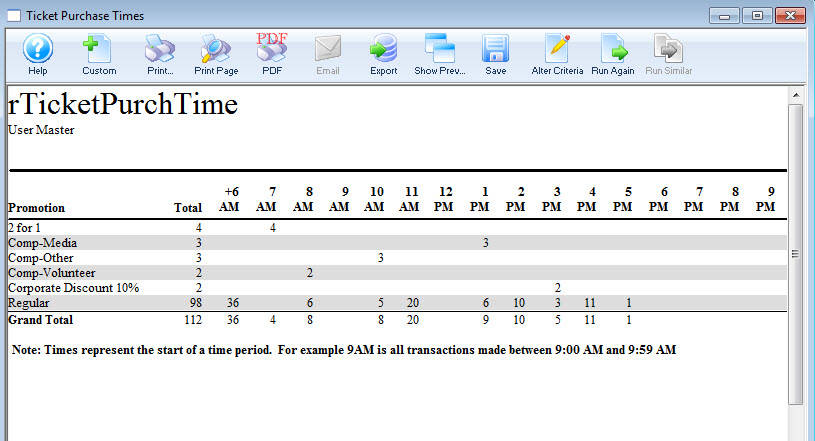
Task: Click the greyed-out Email envelope icon
Action: (x=328, y=48)
